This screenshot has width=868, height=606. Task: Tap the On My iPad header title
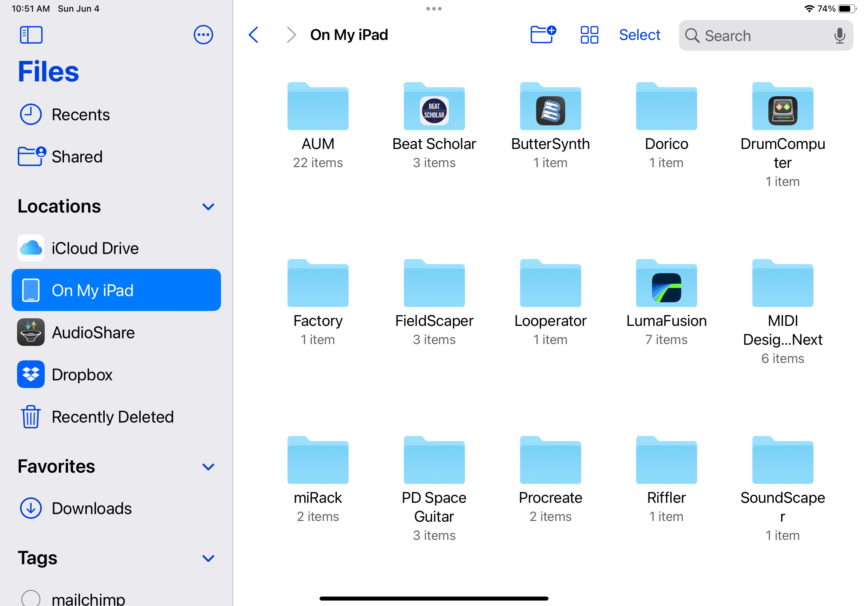[349, 35]
